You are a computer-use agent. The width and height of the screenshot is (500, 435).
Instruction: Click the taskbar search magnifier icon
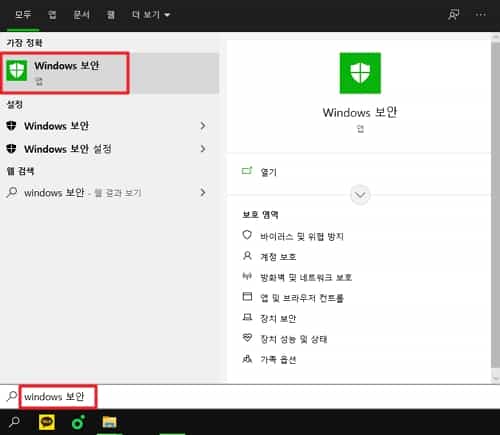(14, 422)
